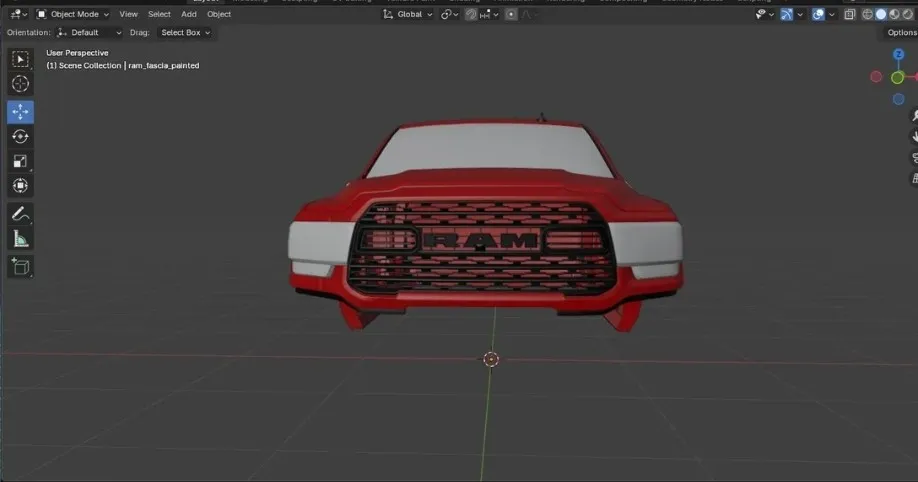Open the View menu
The image size is (918, 482).
tap(128, 14)
